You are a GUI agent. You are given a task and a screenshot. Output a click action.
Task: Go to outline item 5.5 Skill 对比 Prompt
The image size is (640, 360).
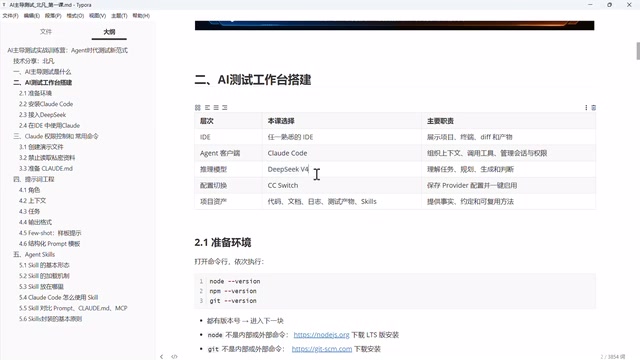click(73, 308)
